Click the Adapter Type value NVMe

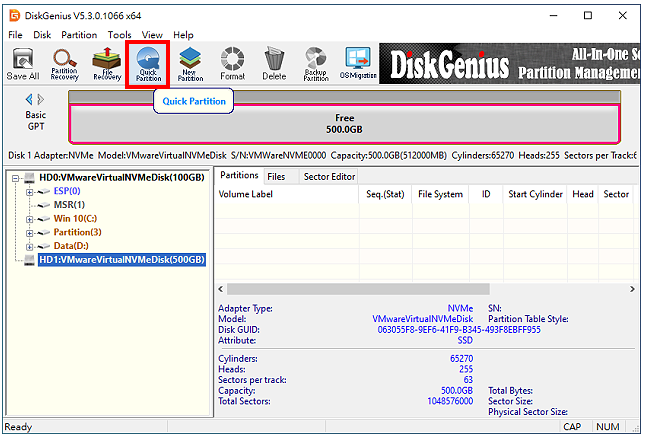tap(460, 309)
